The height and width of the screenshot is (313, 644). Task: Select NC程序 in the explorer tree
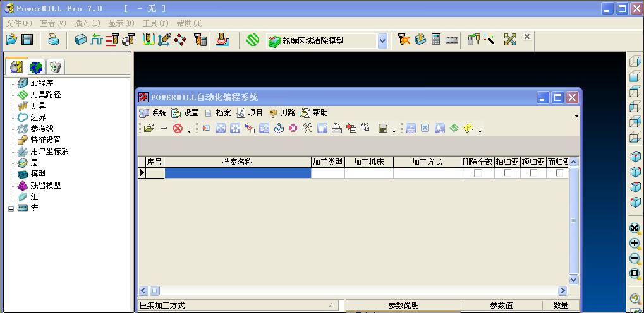[42, 83]
